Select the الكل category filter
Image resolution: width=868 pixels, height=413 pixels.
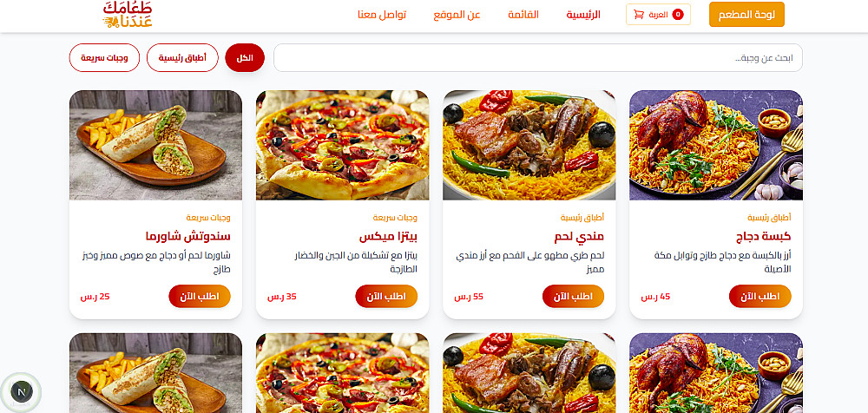coord(245,57)
